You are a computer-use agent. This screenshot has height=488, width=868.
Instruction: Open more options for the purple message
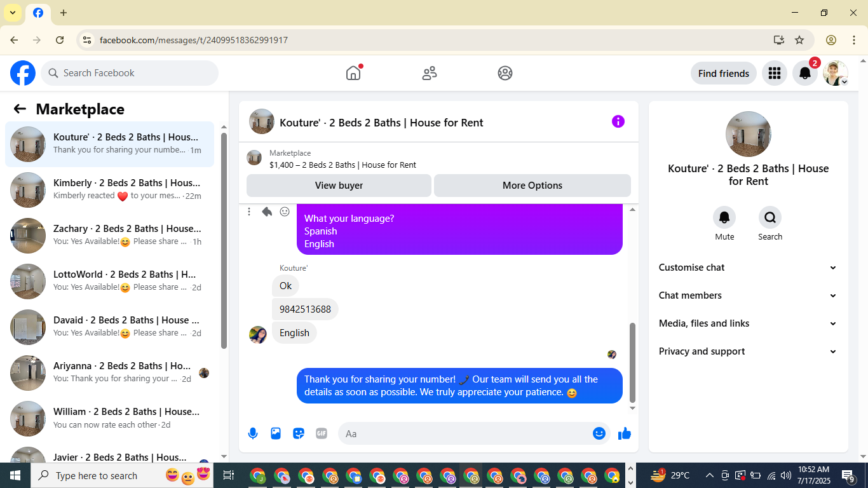(249, 212)
